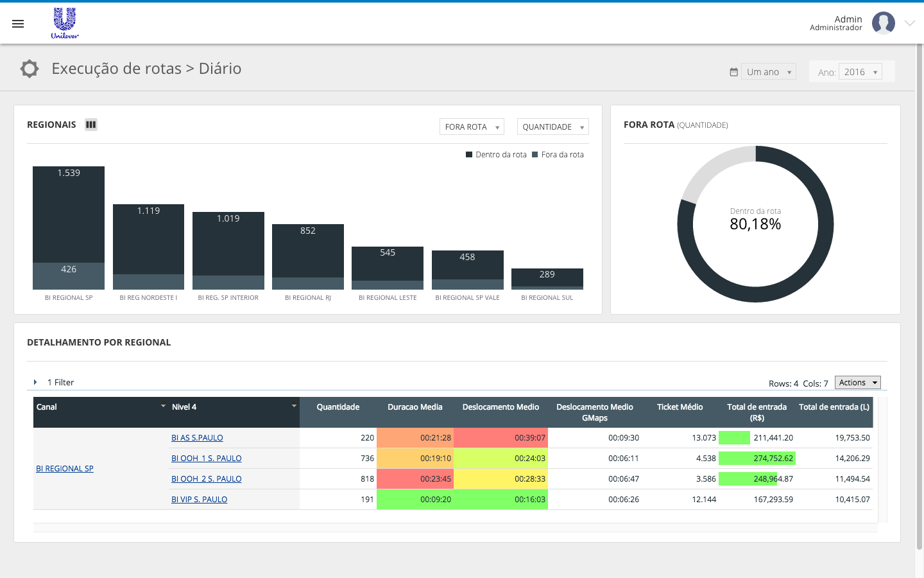
Task: Open the Actions dropdown button
Action: (858, 382)
